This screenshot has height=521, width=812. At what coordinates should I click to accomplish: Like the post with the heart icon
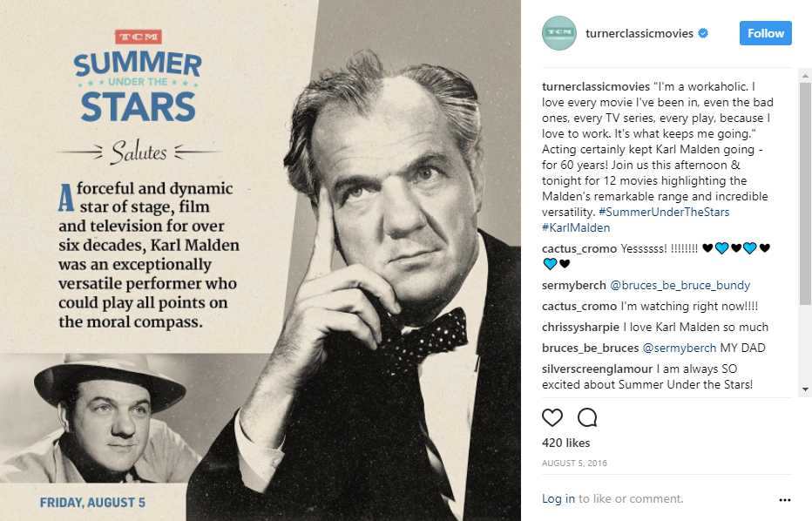pyautogui.click(x=552, y=417)
